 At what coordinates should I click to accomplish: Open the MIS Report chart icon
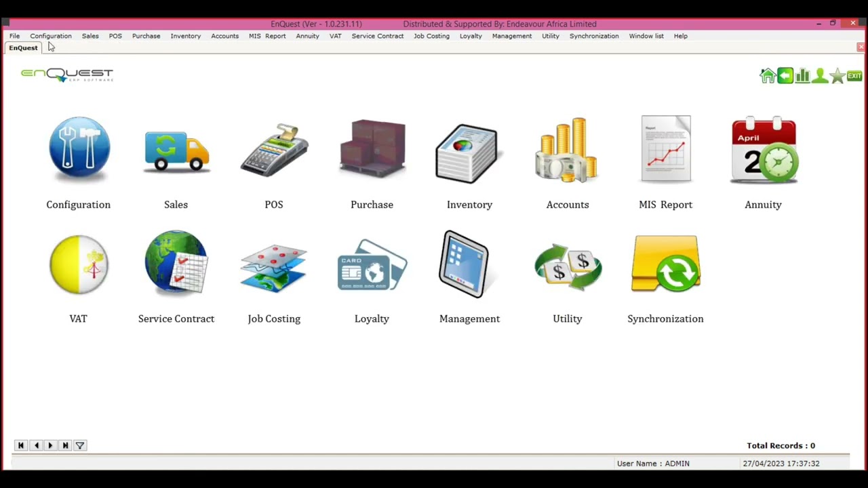click(x=666, y=149)
